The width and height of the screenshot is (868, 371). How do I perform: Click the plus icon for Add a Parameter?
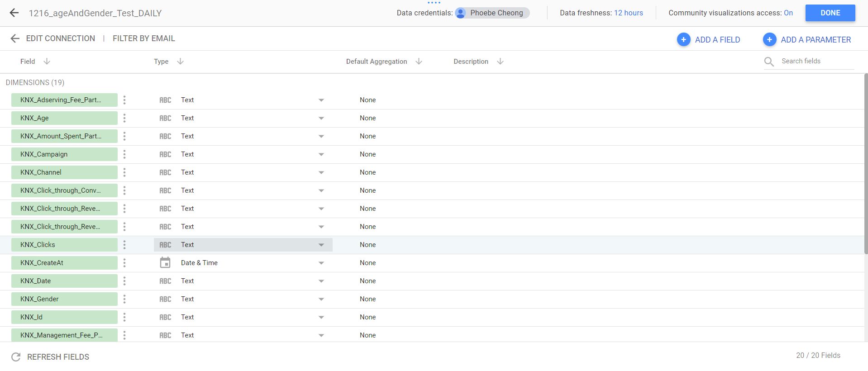pos(769,40)
